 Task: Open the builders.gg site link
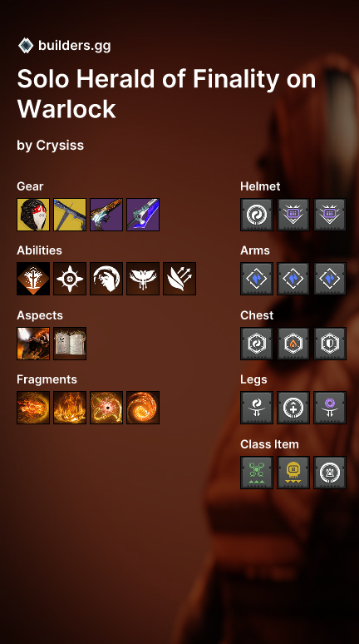pyautogui.click(x=74, y=46)
